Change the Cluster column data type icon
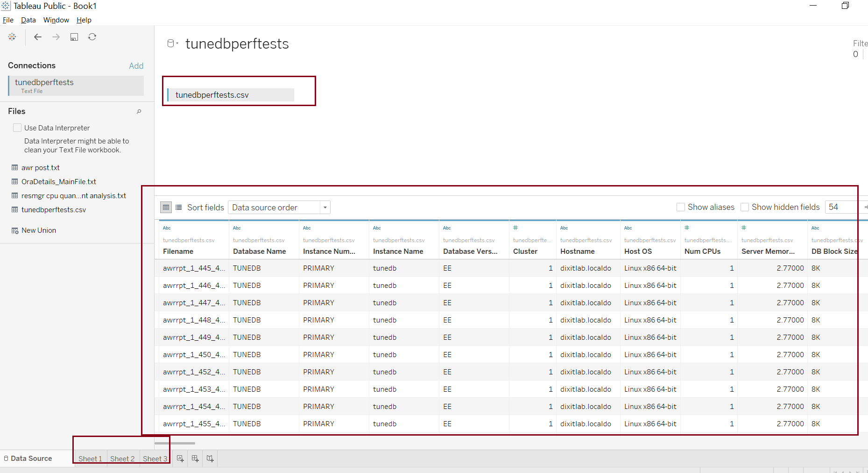The image size is (868, 473). [x=515, y=228]
